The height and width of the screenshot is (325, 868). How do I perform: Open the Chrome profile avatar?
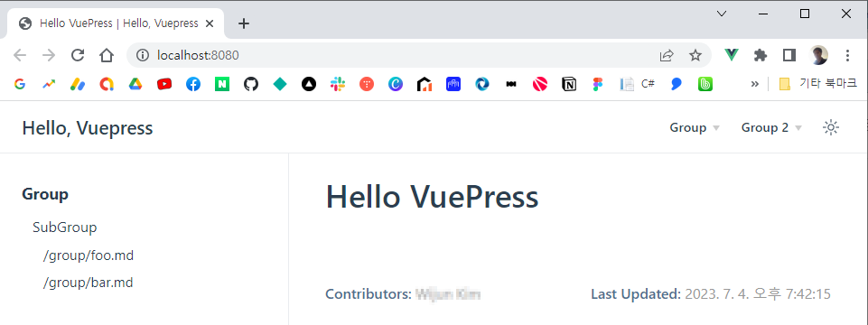click(x=818, y=55)
